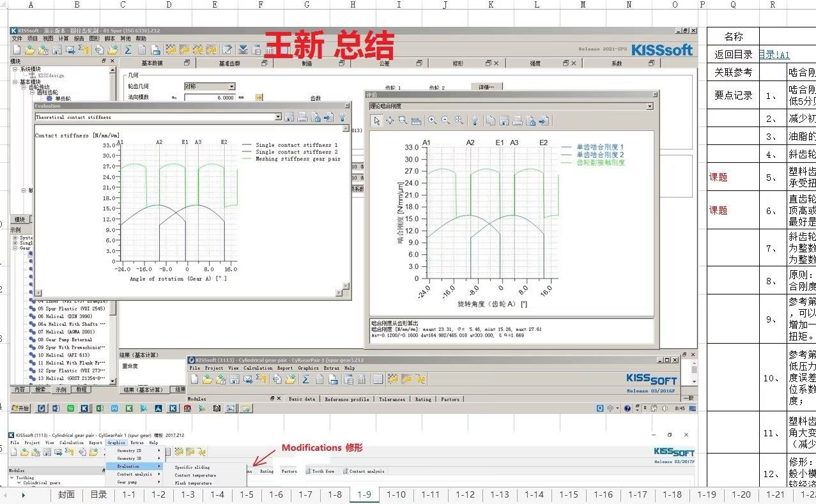
Task: Select example 08 Gear Pump External
Action: (x=65, y=340)
